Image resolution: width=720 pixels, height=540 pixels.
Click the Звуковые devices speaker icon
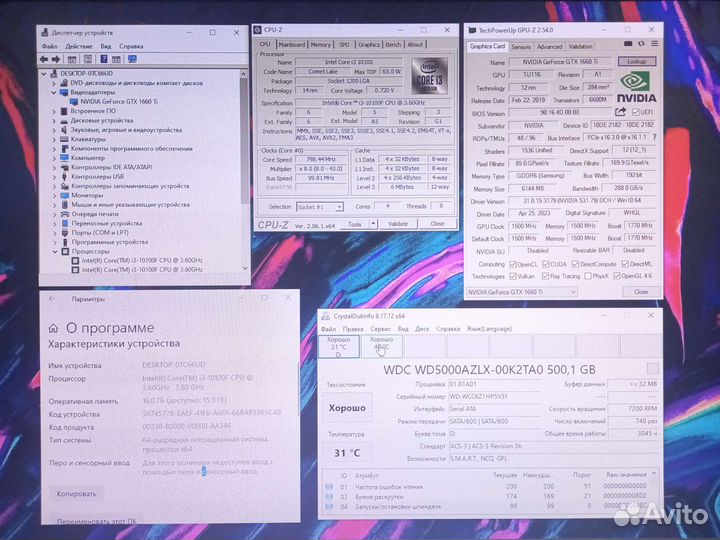coord(64,130)
